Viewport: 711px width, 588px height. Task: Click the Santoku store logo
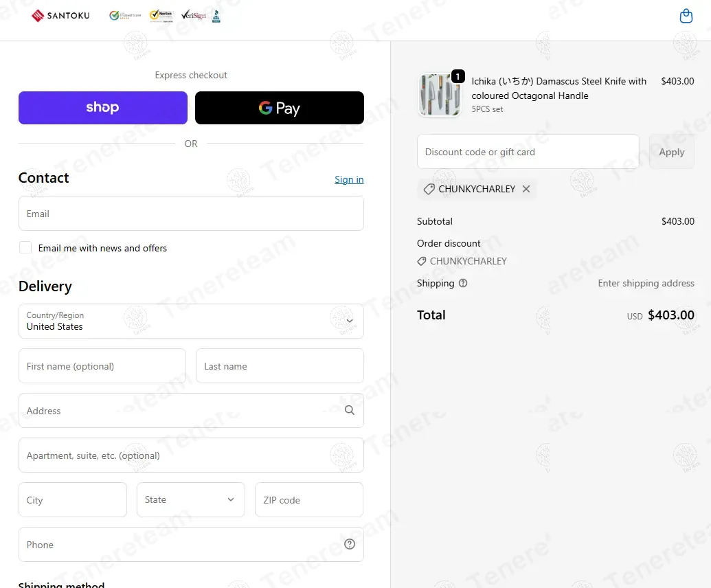click(60, 16)
